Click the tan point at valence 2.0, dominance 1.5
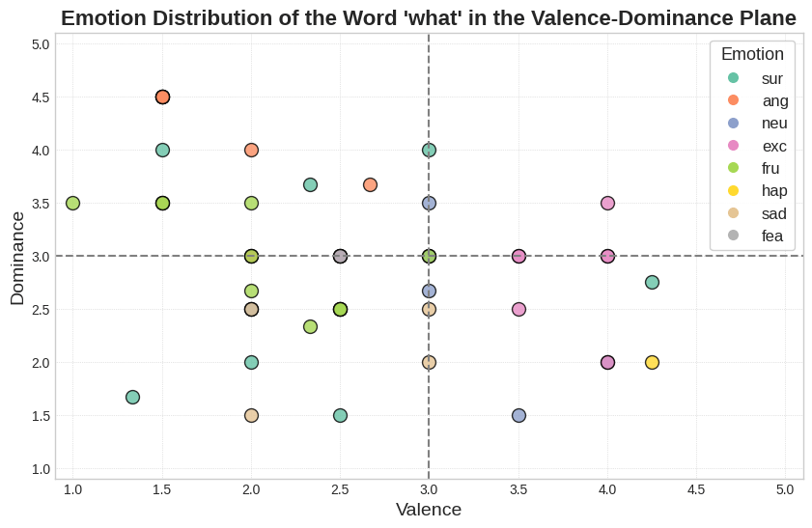 [251, 415]
